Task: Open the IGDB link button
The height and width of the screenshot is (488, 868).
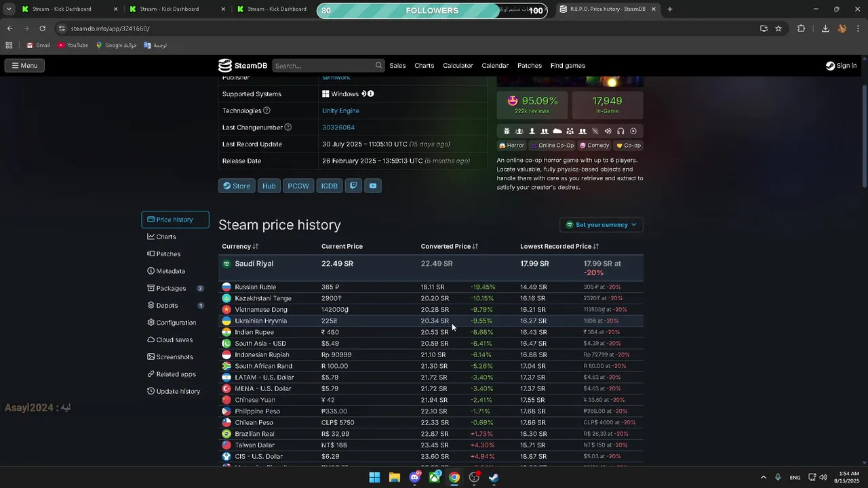Action: pyautogui.click(x=329, y=186)
